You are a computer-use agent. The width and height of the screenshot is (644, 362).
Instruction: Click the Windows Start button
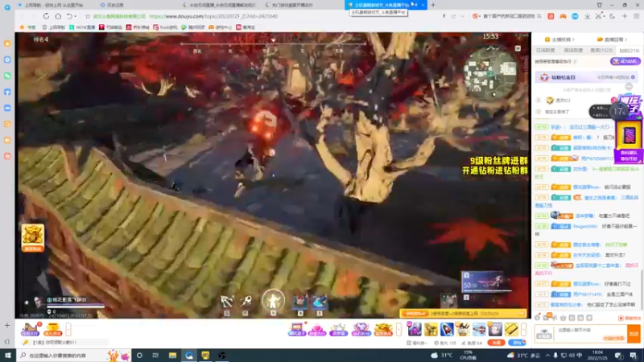point(8,356)
